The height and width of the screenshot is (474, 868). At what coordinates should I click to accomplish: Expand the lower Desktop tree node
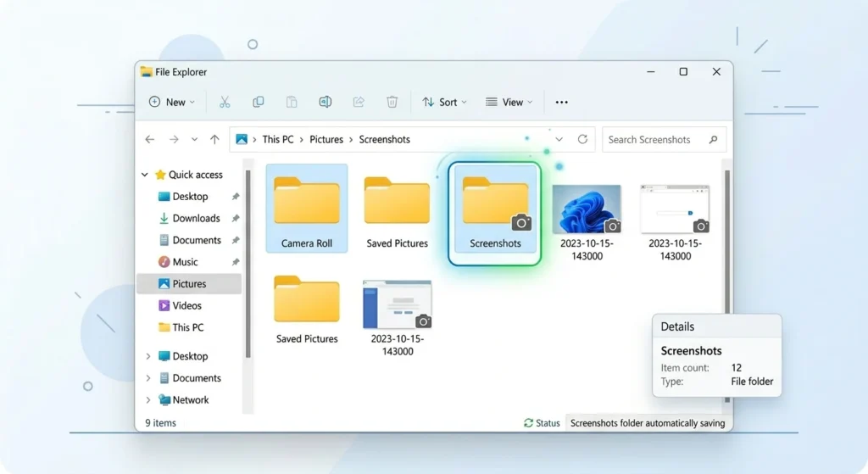pyautogui.click(x=148, y=356)
